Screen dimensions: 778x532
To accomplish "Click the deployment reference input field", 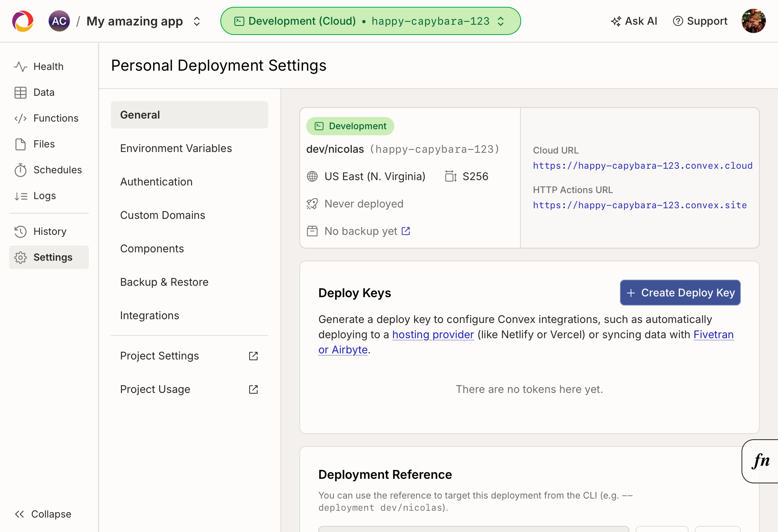I will pyautogui.click(x=474, y=529).
